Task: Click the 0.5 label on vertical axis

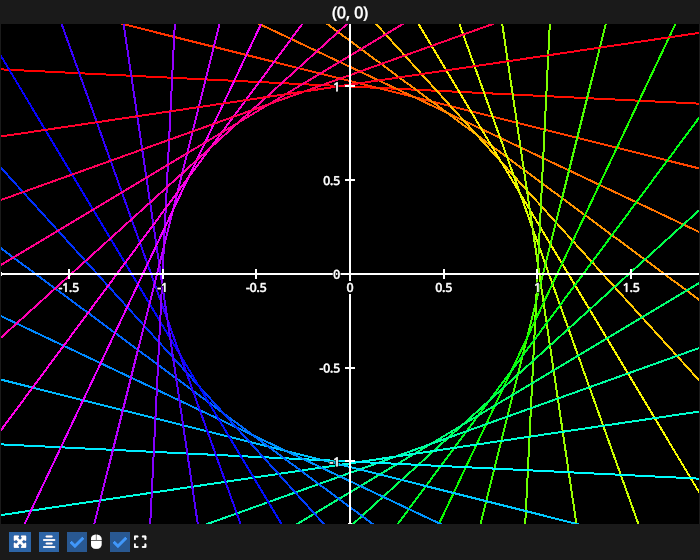Action: click(331, 181)
